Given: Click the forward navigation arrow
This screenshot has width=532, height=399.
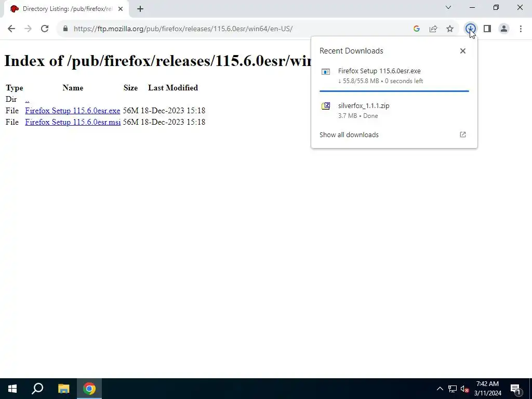Looking at the screenshot, I should [28, 29].
